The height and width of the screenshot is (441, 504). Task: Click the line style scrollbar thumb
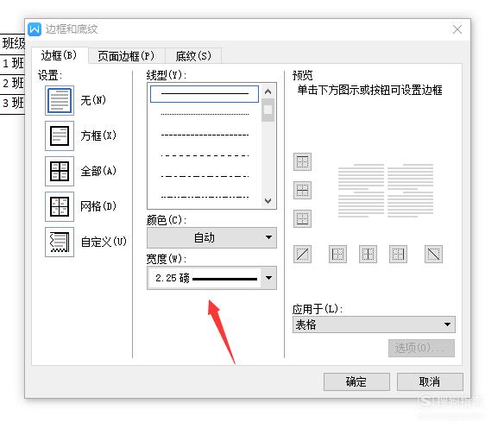click(x=268, y=110)
